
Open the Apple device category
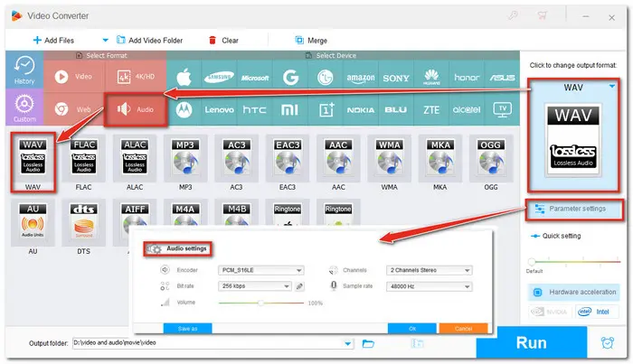click(184, 76)
